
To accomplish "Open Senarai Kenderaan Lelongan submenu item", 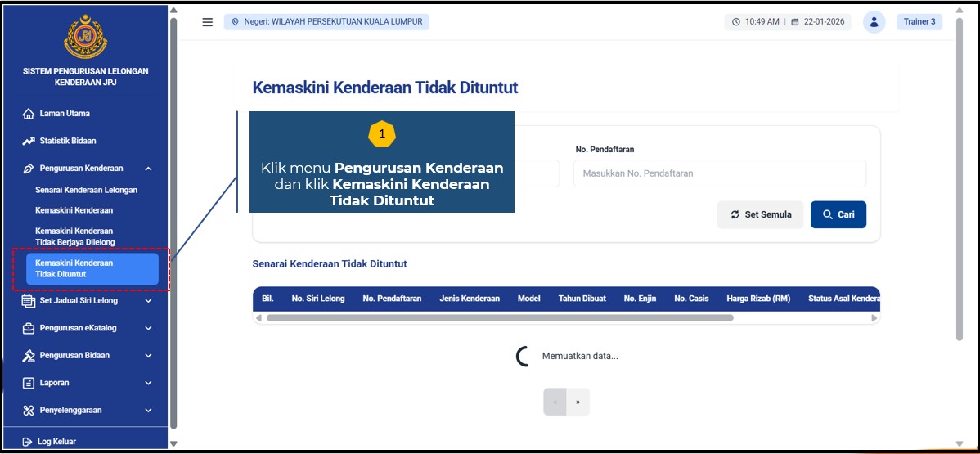I will tap(86, 190).
